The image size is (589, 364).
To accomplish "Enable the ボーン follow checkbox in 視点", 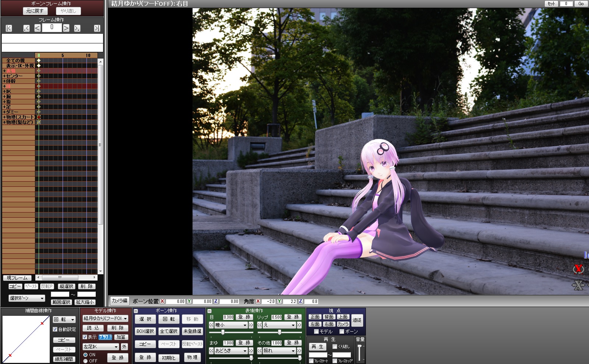I will click(x=342, y=332).
